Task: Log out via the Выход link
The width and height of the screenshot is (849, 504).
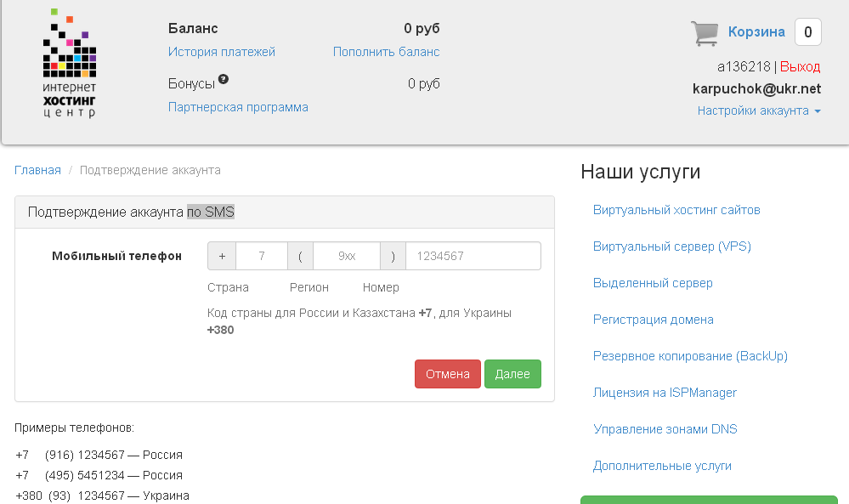Action: click(800, 66)
